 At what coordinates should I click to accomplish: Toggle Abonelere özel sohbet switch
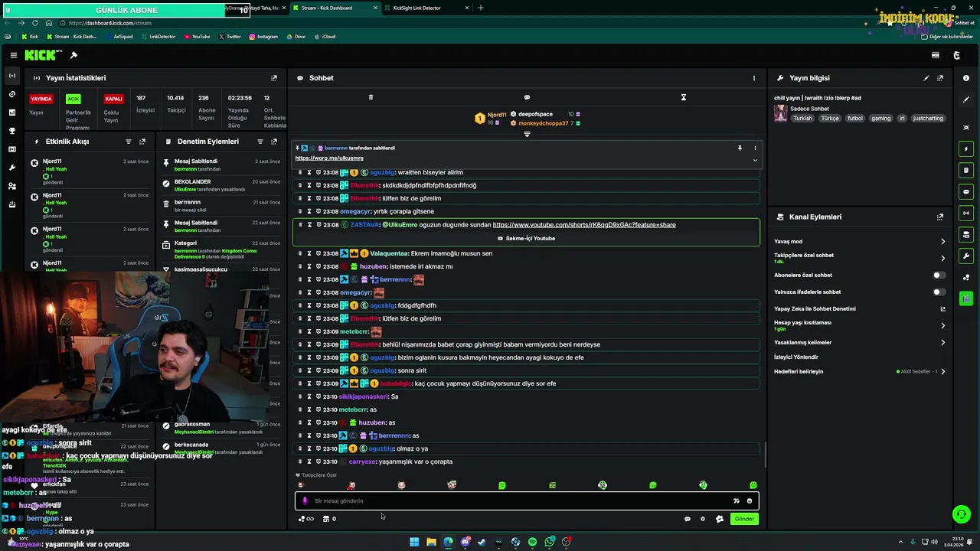[939, 275]
